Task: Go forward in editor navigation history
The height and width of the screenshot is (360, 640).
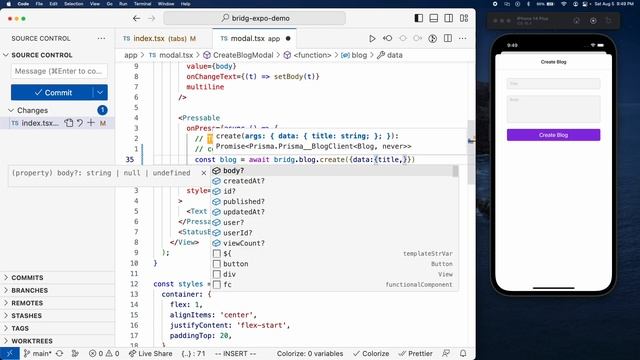Action: tap(151, 18)
